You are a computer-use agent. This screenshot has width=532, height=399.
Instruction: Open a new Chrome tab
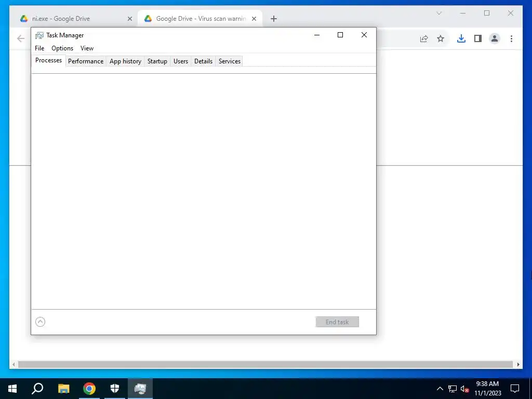pyautogui.click(x=274, y=19)
